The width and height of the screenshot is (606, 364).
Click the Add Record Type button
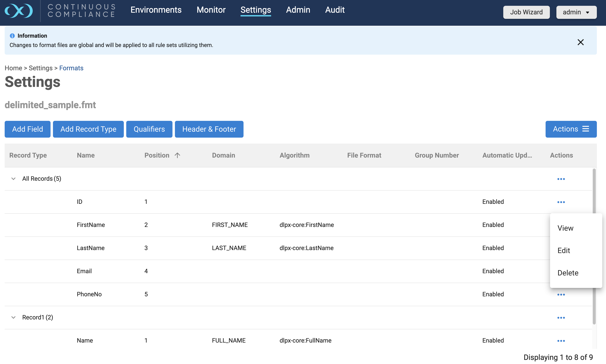88,129
